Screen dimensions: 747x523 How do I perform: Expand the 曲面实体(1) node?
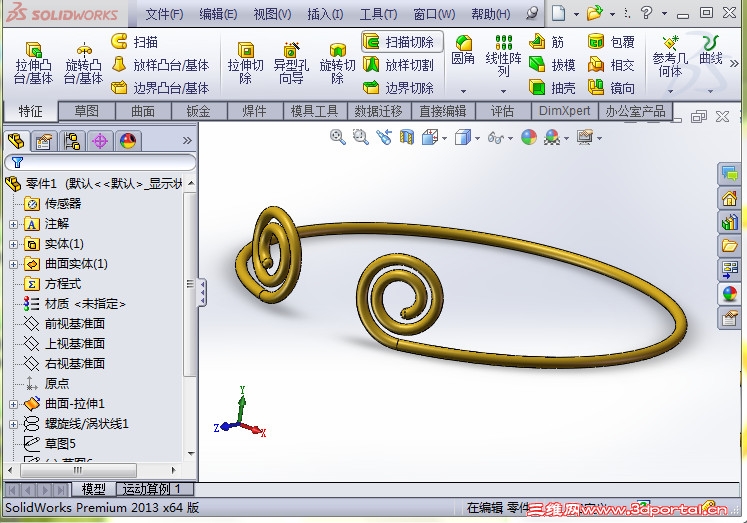[13, 264]
